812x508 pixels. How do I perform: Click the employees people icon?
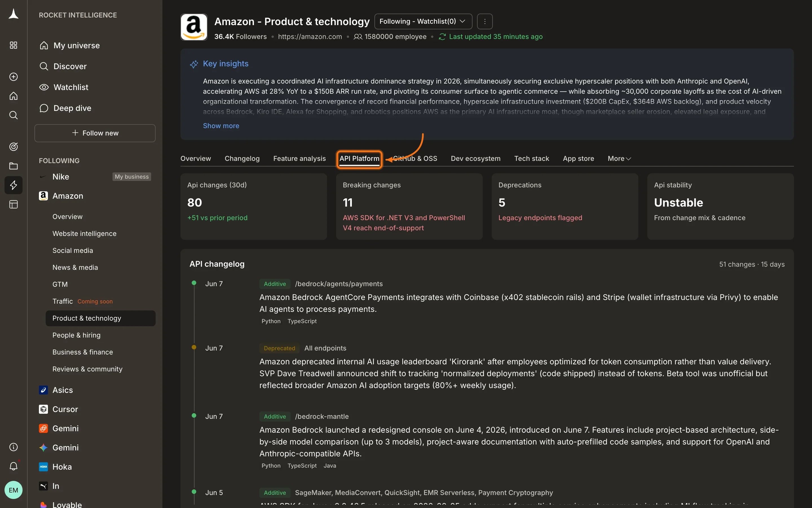coord(358,37)
